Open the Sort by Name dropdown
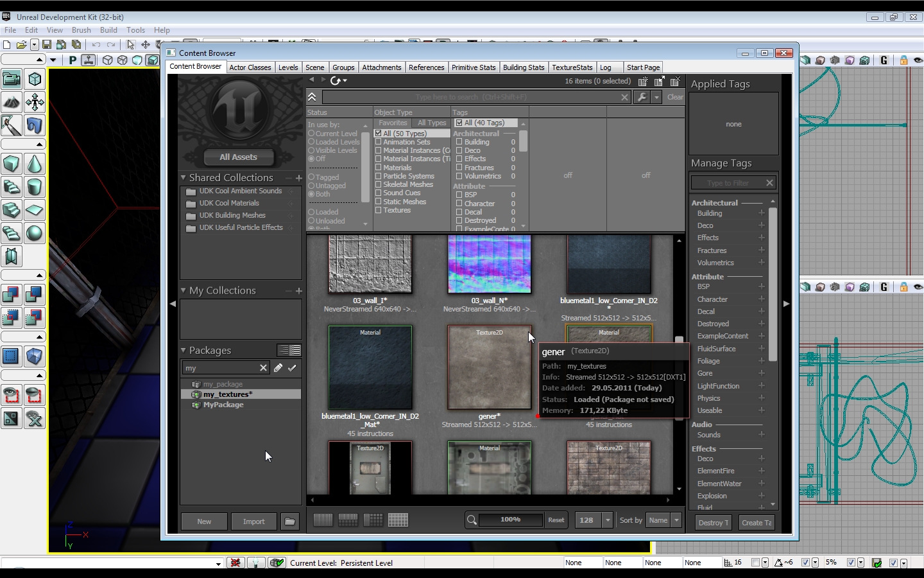Image resolution: width=924 pixels, height=578 pixels. [x=663, y=520]
